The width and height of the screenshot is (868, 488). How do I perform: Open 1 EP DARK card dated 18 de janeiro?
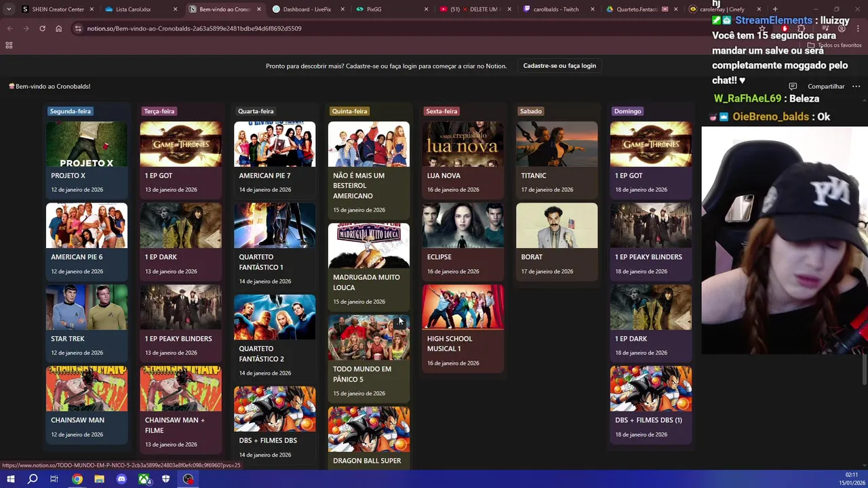[651, 323]
